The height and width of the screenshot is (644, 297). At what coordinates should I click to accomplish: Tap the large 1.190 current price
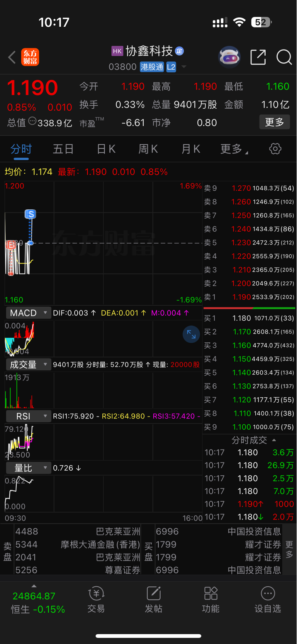pyautogui.click(x=32, y=88)
